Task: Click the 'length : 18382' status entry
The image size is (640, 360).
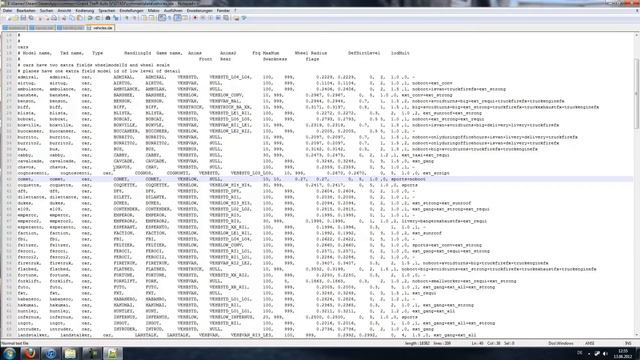Action: [417, 343]
